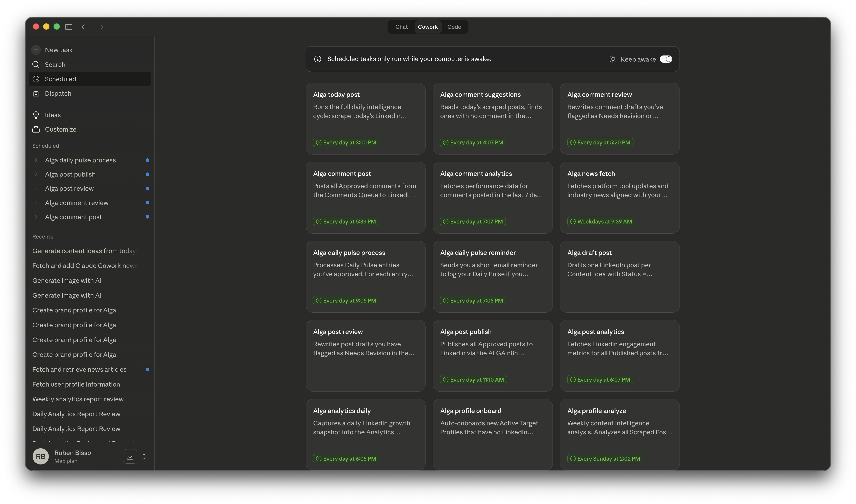Viewport: 856px width, 504px height.
Task: Open Search in the sidebar
Action: pyautogui.click(x=90, y=64)
